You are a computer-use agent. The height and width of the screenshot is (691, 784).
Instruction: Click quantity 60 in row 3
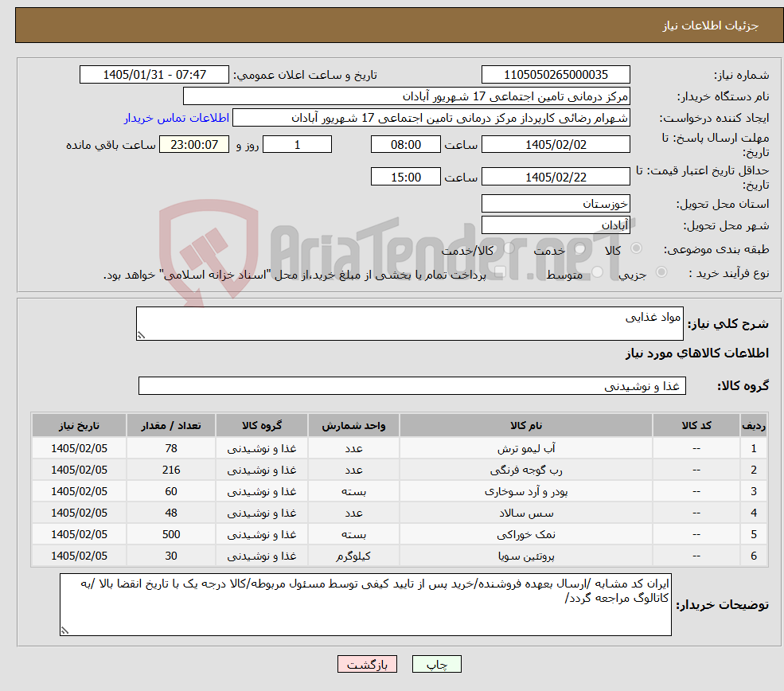[x=171, y=491]
